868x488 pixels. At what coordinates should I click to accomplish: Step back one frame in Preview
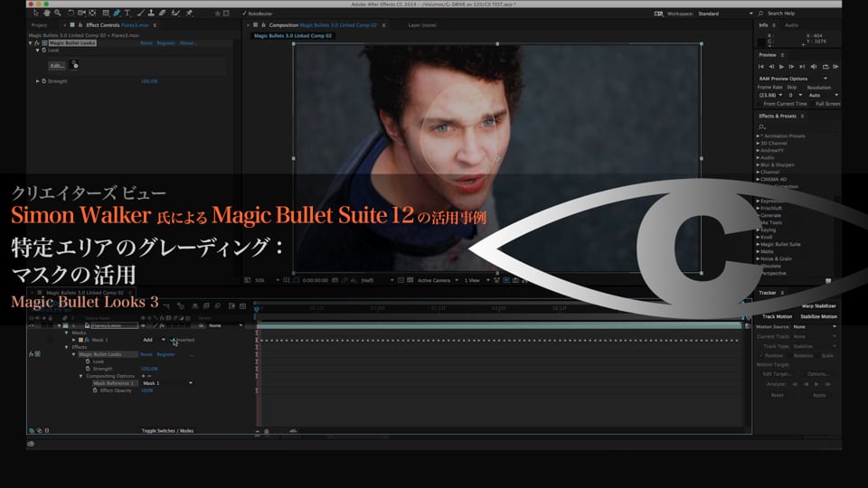click(771, 66)
